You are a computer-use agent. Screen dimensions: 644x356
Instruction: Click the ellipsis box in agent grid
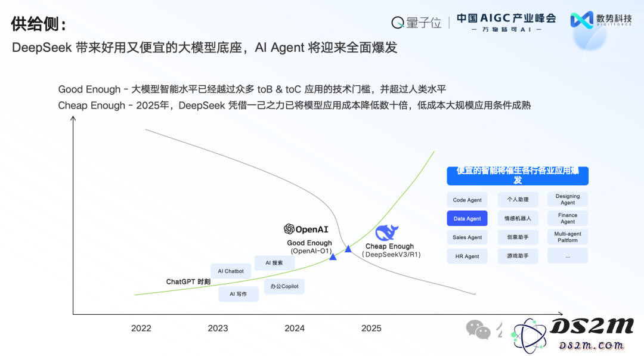click(568, 256)
